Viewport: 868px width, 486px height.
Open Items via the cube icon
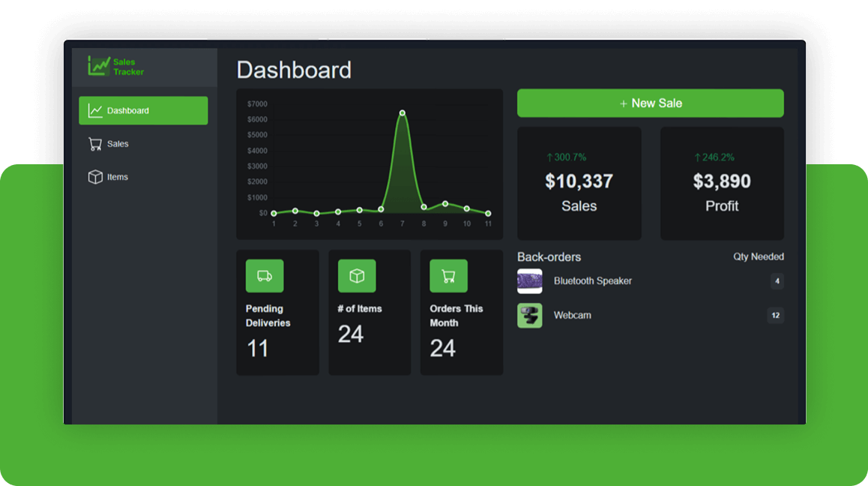coord(96,177)
